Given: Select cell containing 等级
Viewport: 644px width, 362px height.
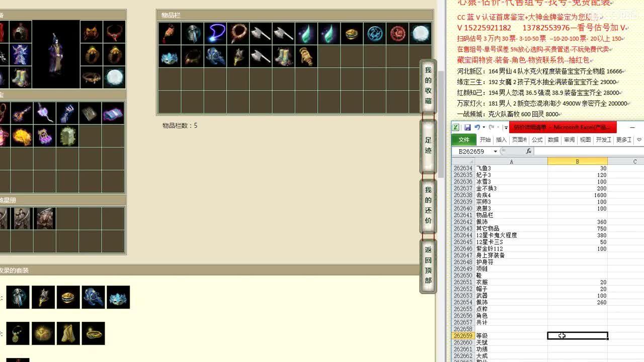Looking at the screenshot, I should coord(511,336).
